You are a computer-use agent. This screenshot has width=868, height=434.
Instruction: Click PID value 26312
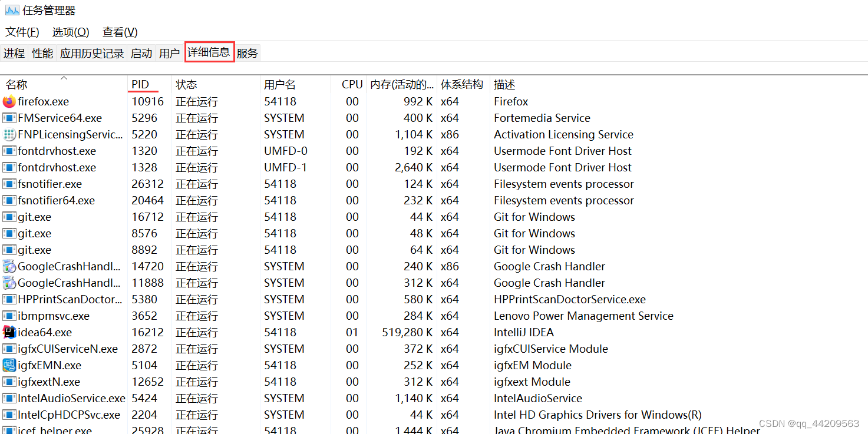(148, 184)
